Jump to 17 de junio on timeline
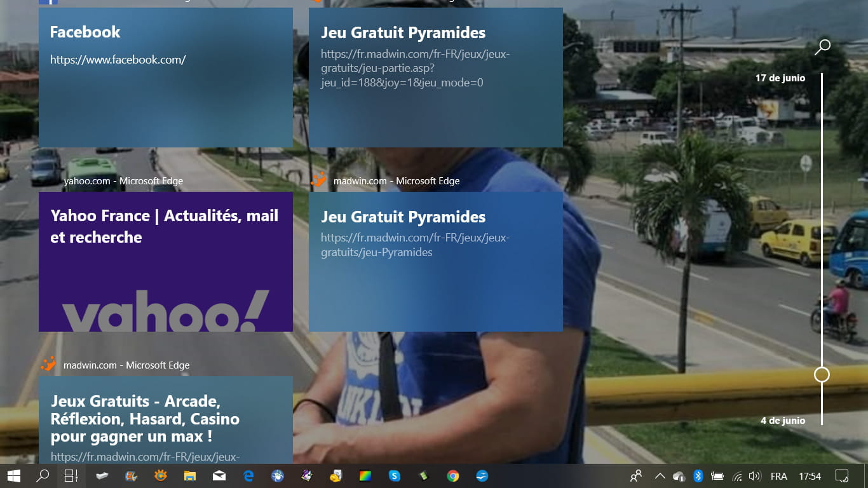The height and width of the screenshot is (488, 868). pos(780,78)
